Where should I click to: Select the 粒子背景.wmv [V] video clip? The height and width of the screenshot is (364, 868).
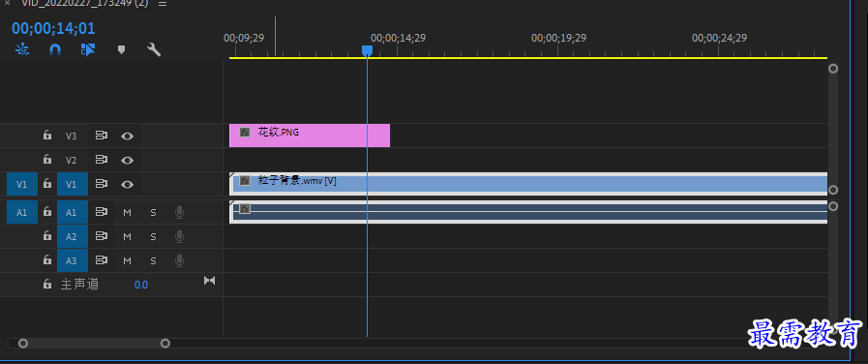coord(528,183)
